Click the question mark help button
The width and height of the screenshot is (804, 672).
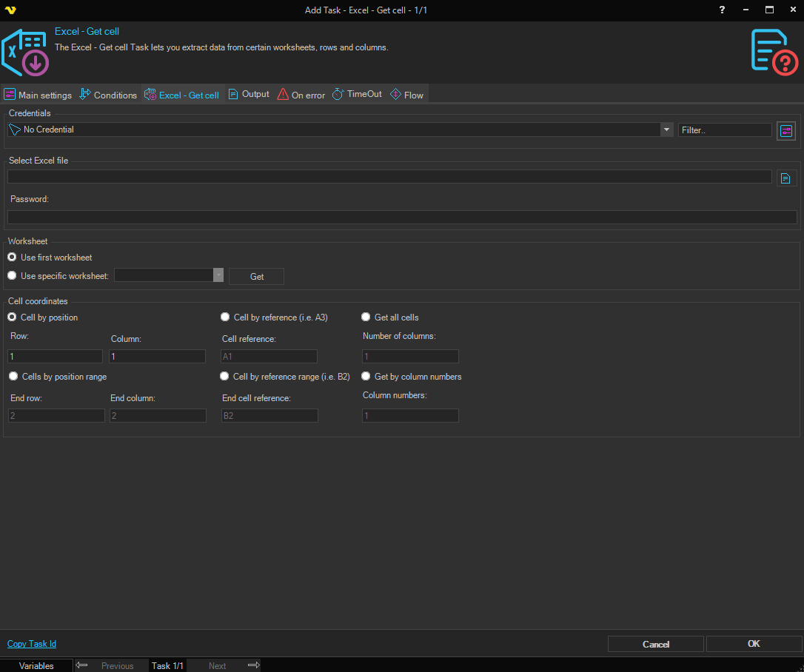click(x=722, y=10)
